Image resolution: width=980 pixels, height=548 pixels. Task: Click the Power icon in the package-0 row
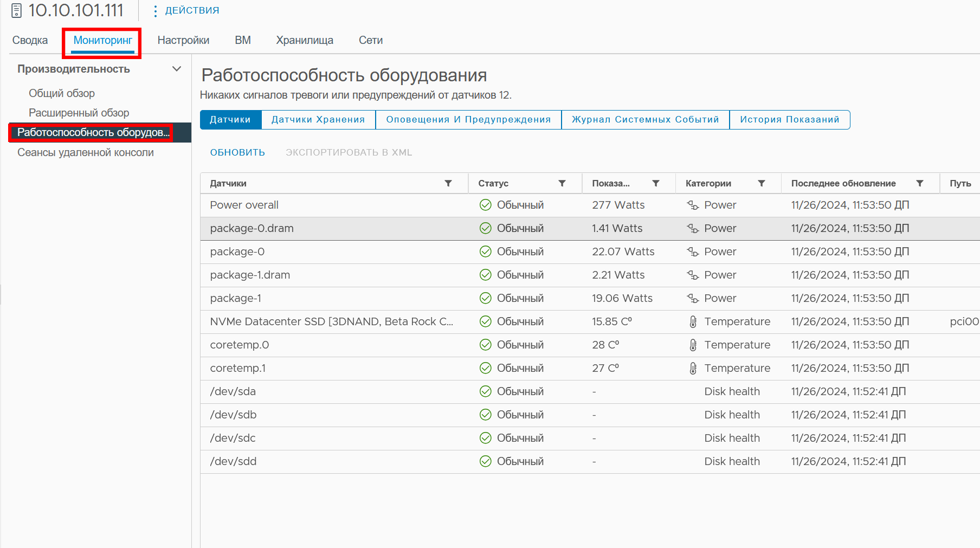point(693,252)
